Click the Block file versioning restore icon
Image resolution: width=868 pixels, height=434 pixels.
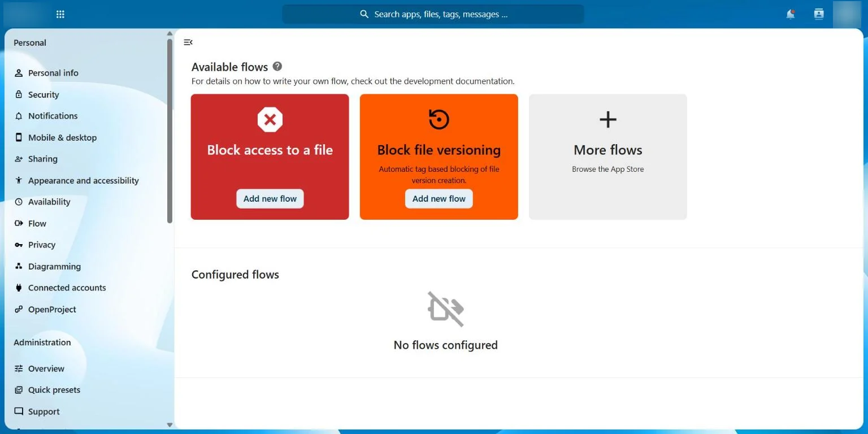439,120
